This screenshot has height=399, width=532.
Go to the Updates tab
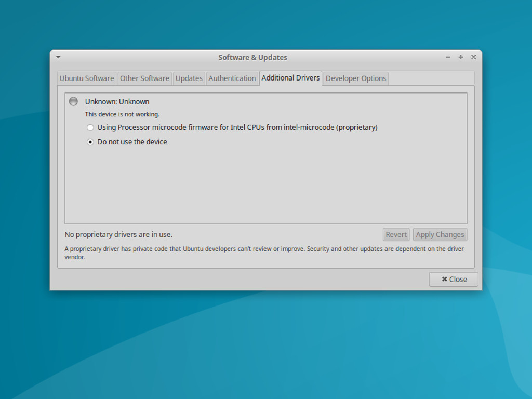[x=189, y=78]
